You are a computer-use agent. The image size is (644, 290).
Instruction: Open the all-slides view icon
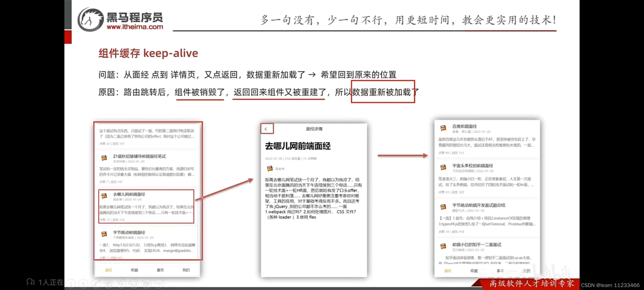(109, 283)
